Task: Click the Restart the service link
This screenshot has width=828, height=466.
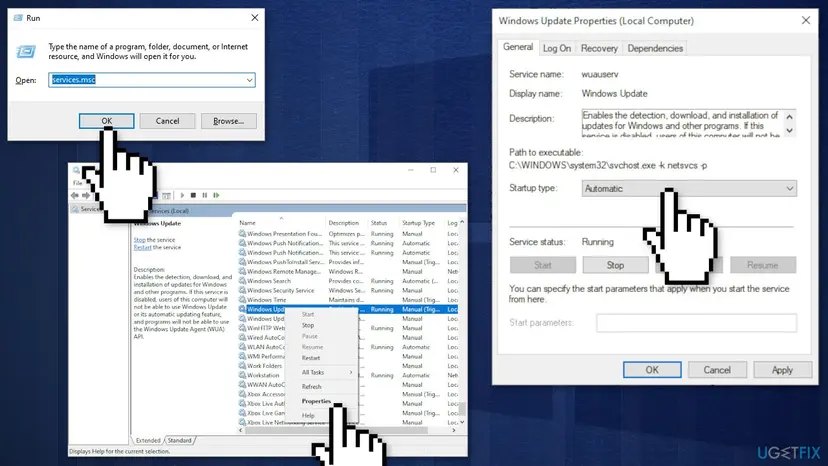Action: pos(143,247)
